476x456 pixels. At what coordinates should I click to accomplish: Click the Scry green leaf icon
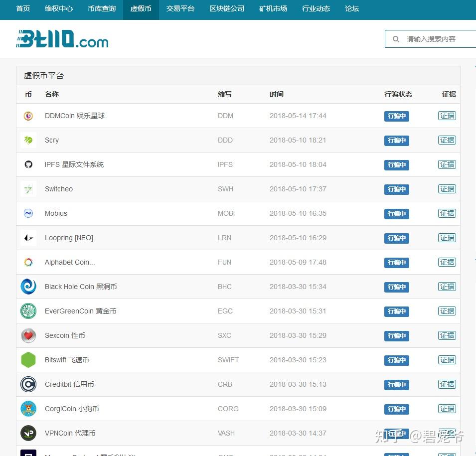28,140
